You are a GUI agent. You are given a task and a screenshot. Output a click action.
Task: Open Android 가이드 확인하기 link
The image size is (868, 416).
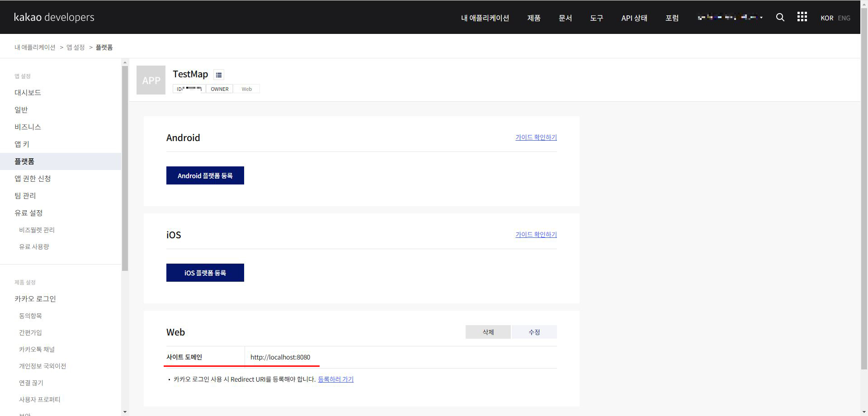[536, 137]
